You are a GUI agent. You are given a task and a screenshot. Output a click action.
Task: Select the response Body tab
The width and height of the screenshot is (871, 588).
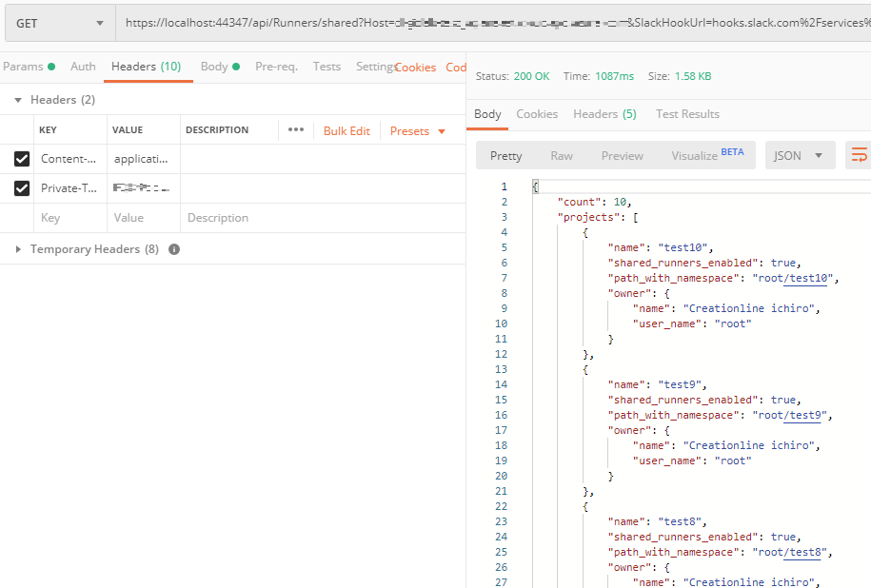pos(487,114)
